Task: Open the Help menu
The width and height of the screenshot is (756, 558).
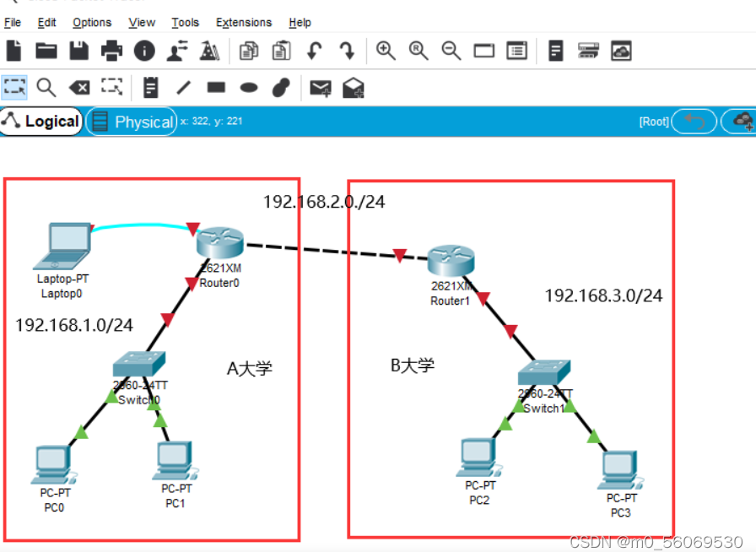Action: point(300,23)
